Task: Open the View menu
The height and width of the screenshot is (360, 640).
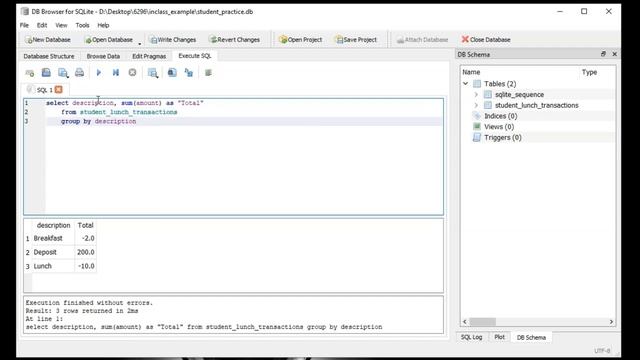Action: [x=61, y=25]
